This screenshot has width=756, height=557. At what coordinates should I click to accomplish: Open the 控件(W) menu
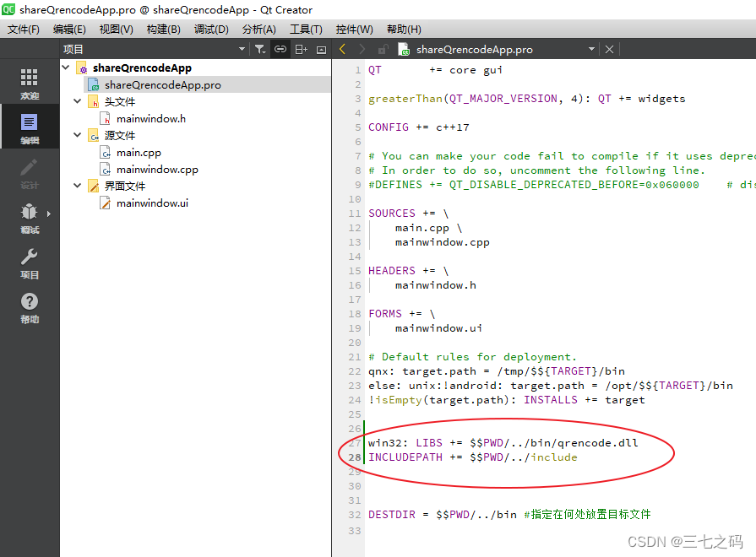[x=355, y=30]
